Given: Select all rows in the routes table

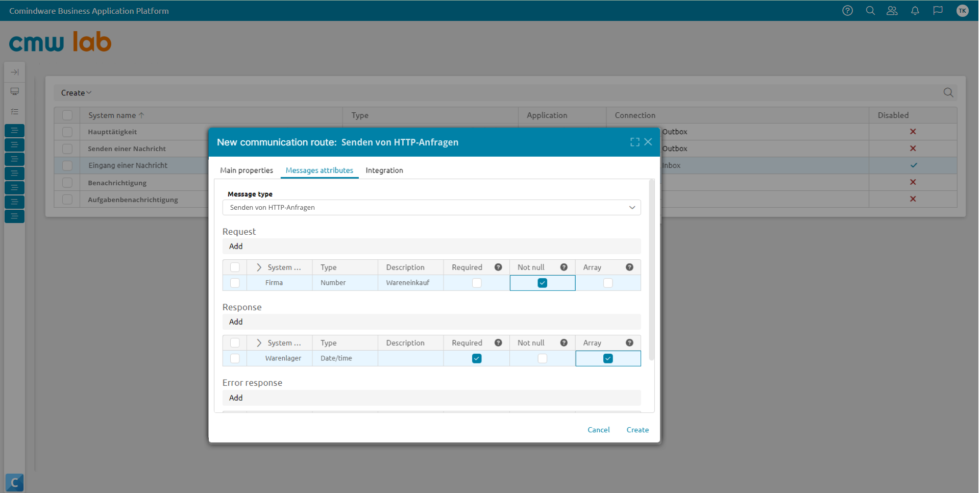Looking at the screenshot, I should click(67, 115).
